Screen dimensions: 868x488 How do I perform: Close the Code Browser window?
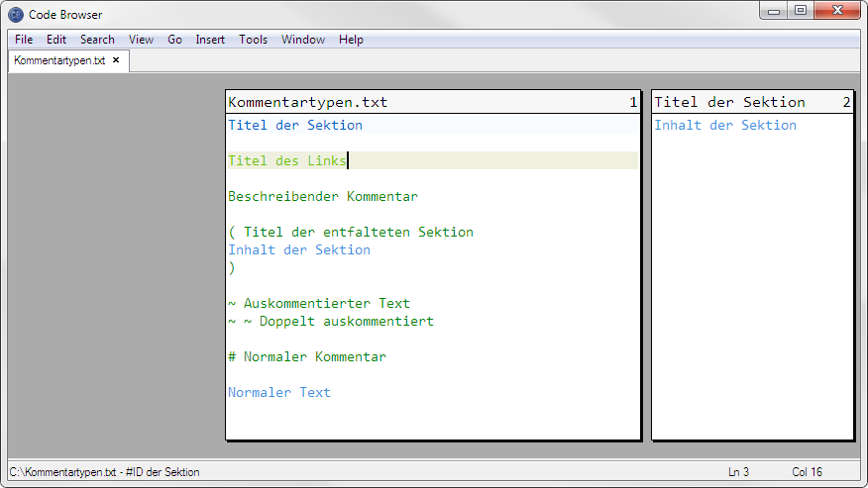837,11
